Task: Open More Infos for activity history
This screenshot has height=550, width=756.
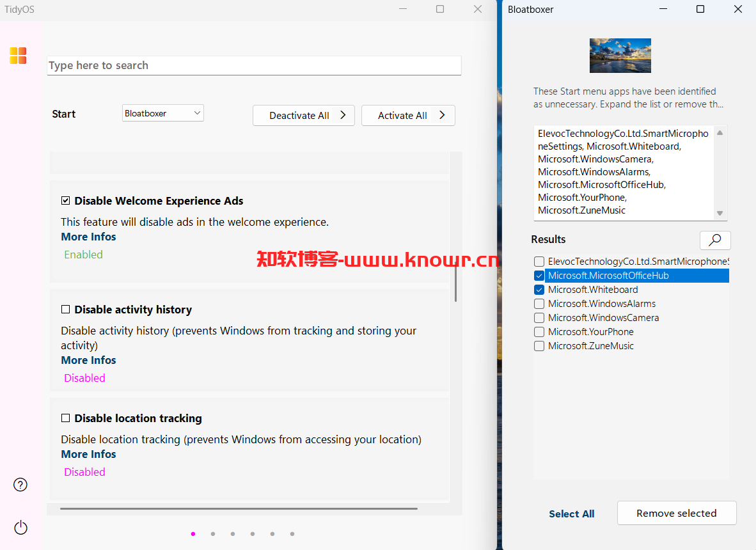Action: (x=88, y=360)
